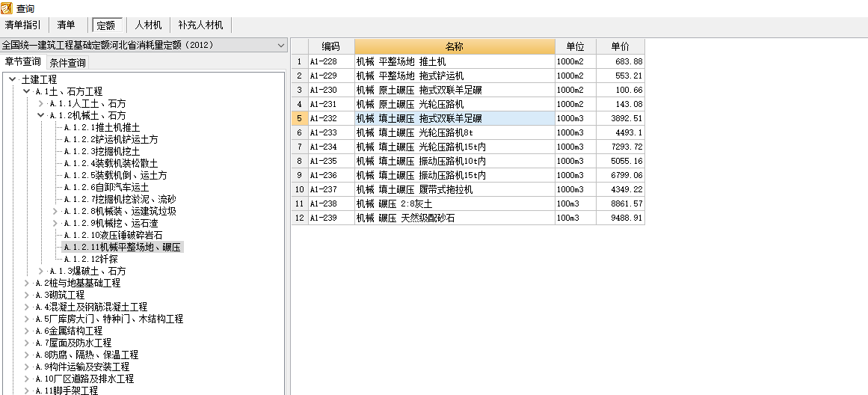Expand the A.3砌筑工程 node
868x395 pixels.
click(26, 295)
